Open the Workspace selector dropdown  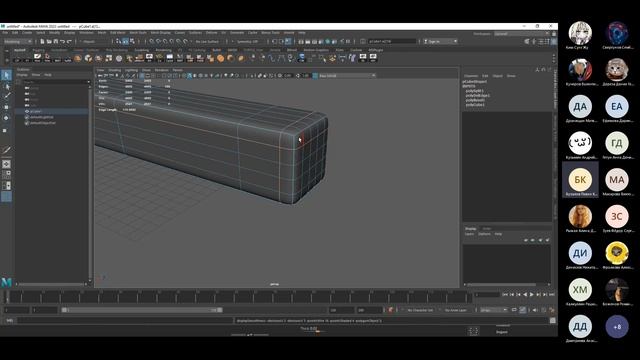coord(521,34)
